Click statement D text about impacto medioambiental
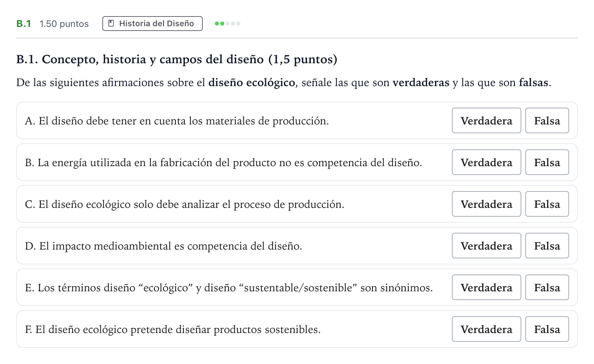This screenshot has width=594, height=364. (163, 246)
